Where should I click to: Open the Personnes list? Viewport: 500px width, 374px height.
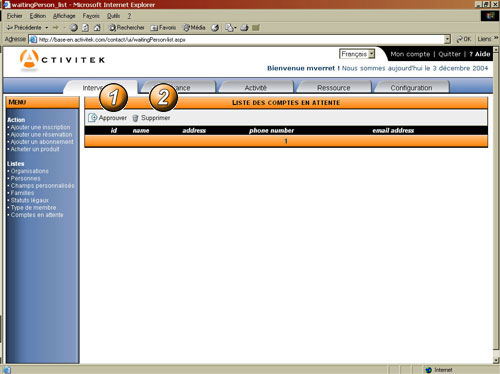[x=25, y=178]
